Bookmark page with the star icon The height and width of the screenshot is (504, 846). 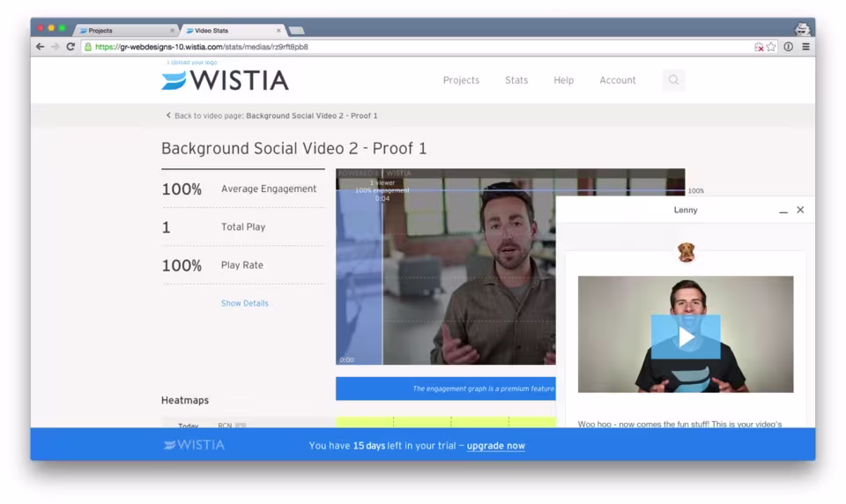tap(771, 47)
